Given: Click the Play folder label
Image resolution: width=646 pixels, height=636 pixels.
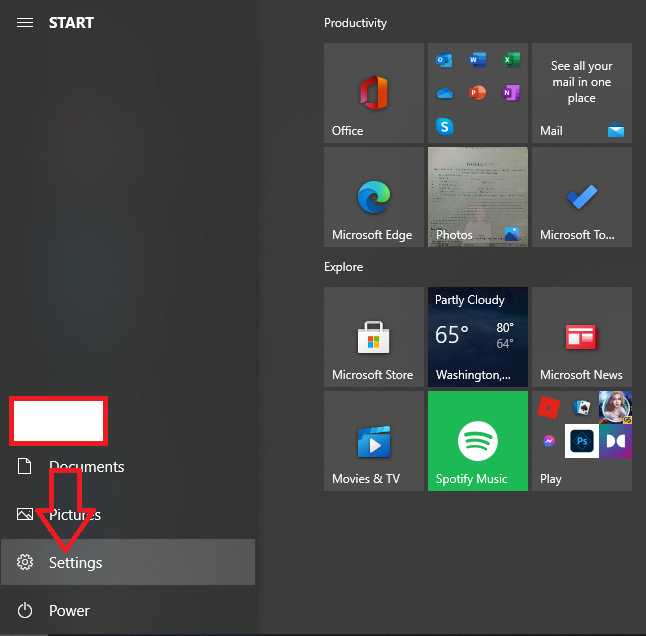Looking at the screenshot, I should coord(551,479).
